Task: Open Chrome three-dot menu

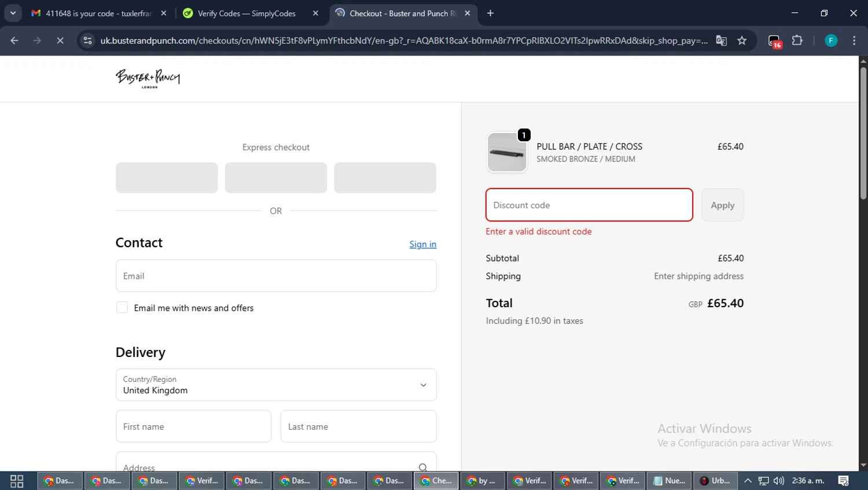Action: click(x=854, y=40)
